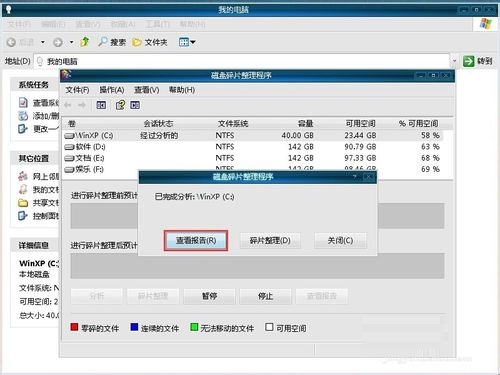Click the 我的文 link under 其它位置
500x375 pixels.
[x=39, y=189]
